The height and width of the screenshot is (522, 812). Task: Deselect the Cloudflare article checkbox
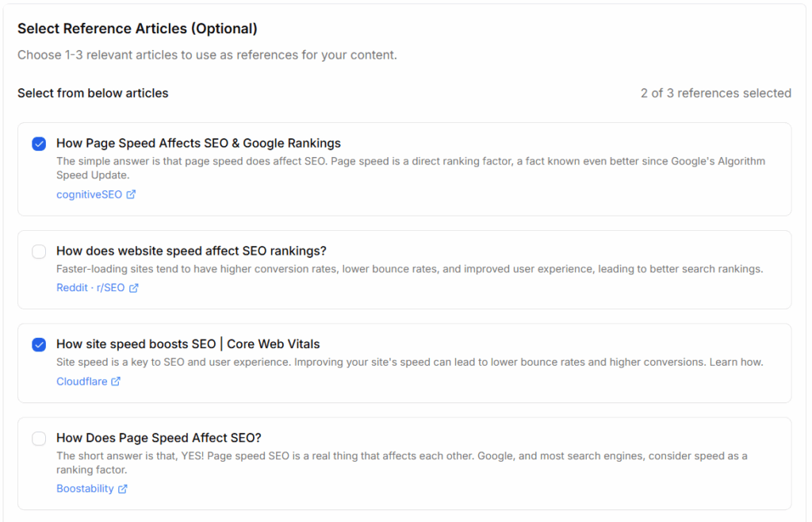click(39, 345)
